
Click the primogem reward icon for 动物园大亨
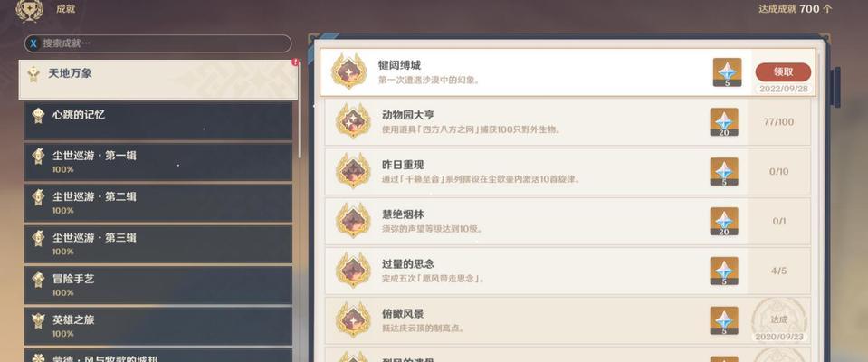[724, 122]
